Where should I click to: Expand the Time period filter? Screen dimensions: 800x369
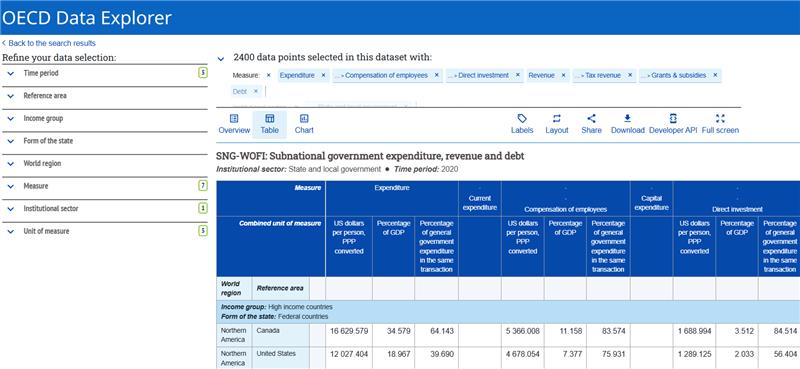coord(105,73)
